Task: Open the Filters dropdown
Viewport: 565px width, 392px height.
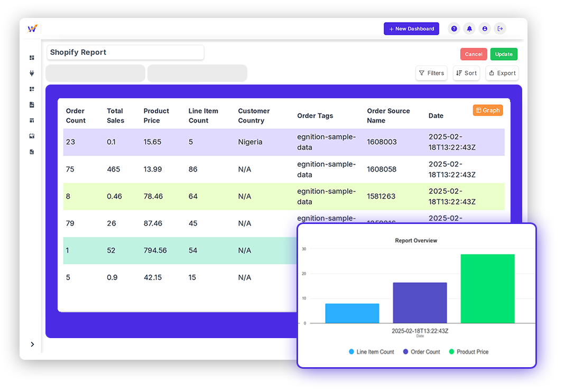Action: tap(431, 73)
